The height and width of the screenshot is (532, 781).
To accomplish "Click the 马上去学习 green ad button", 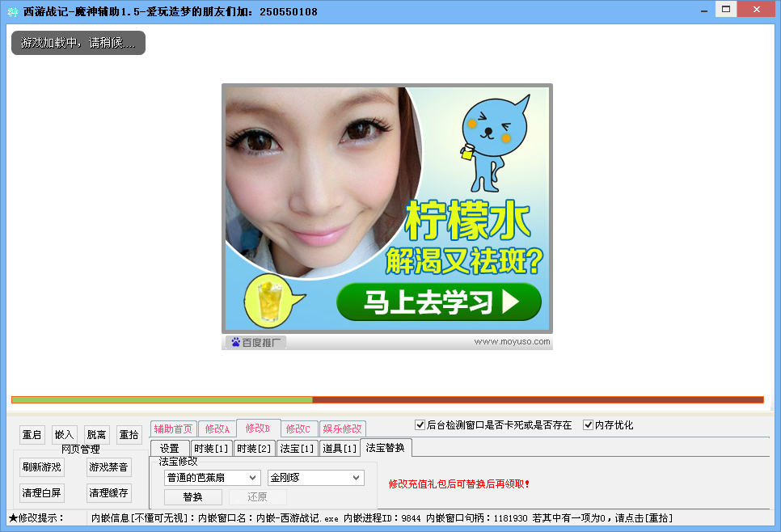I will 439,302.
